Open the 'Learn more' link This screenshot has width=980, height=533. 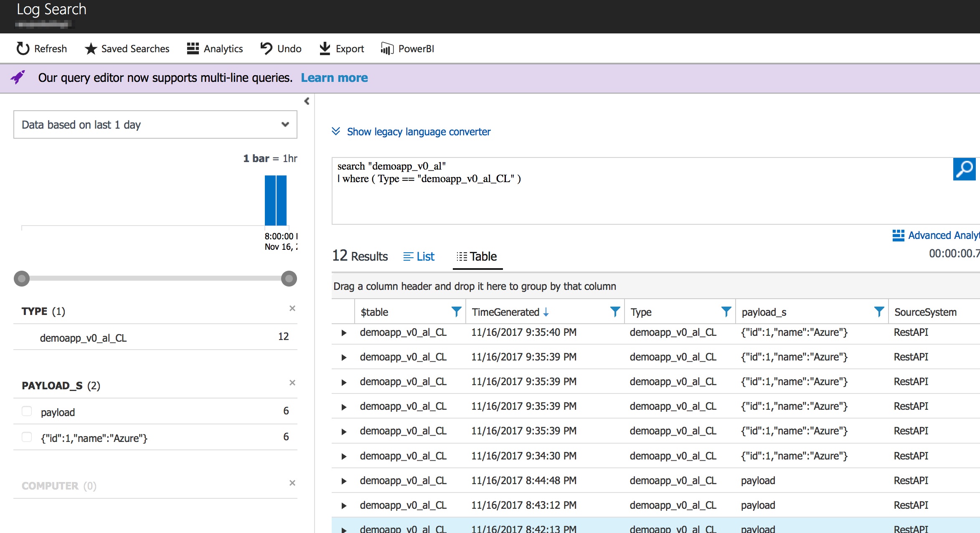tap(334, 78)
